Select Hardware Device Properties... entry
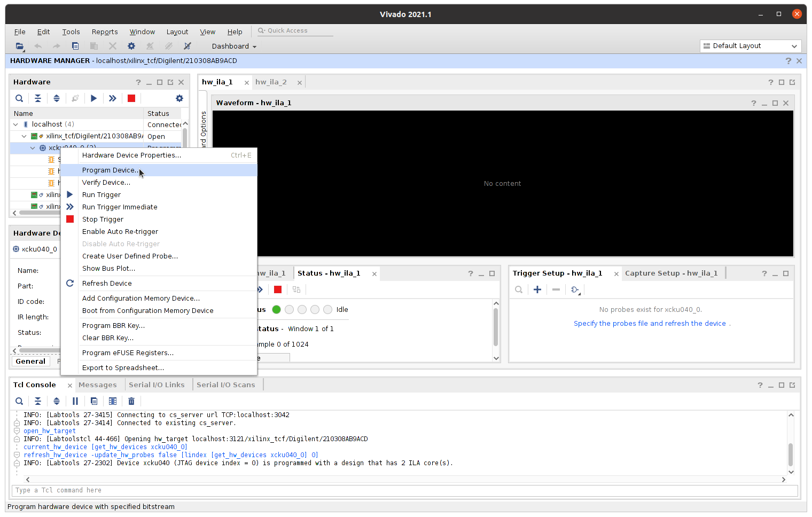 click(x=159, y=155)
